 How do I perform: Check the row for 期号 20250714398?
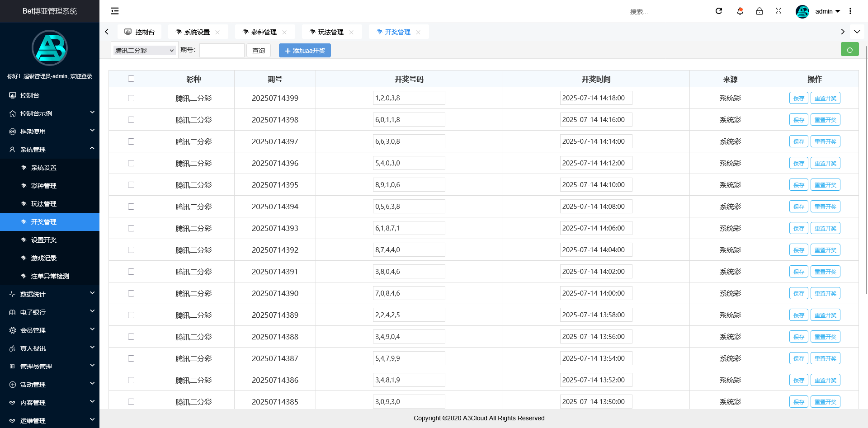click(131, 120)
